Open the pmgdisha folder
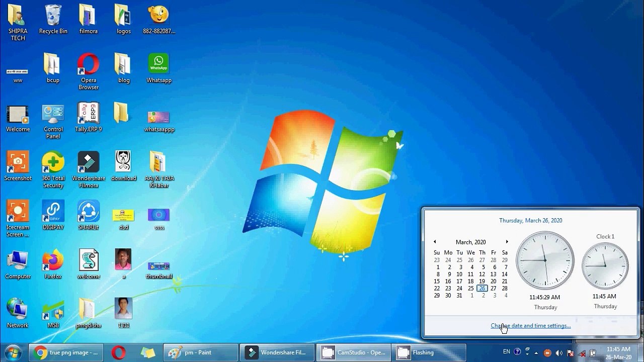The width and height of the screenshot is (644, 362). [x=88, y=313]
